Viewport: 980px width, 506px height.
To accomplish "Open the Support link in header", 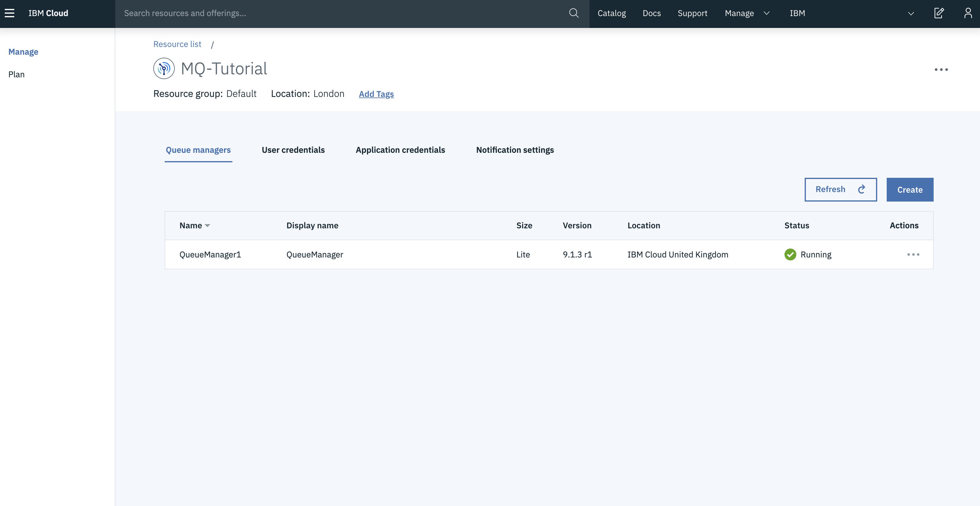I will point(692,13).
